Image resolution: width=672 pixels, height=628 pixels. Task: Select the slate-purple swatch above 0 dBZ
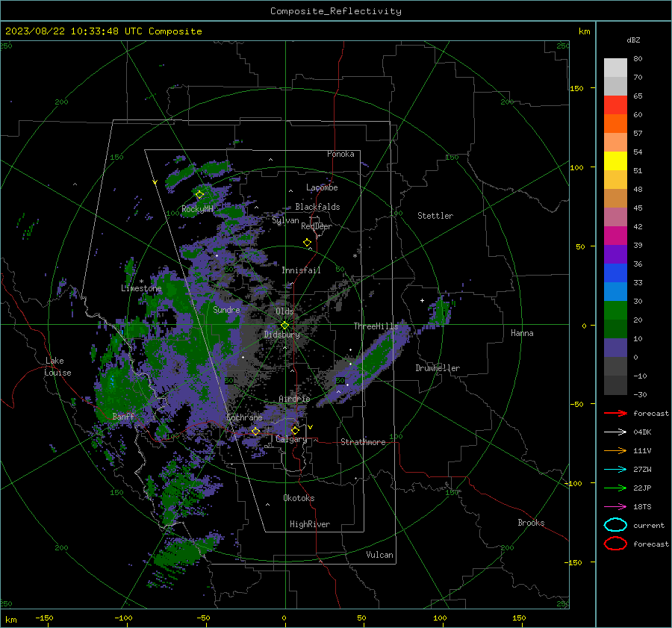pyautogui.click(x=615, y=348)
